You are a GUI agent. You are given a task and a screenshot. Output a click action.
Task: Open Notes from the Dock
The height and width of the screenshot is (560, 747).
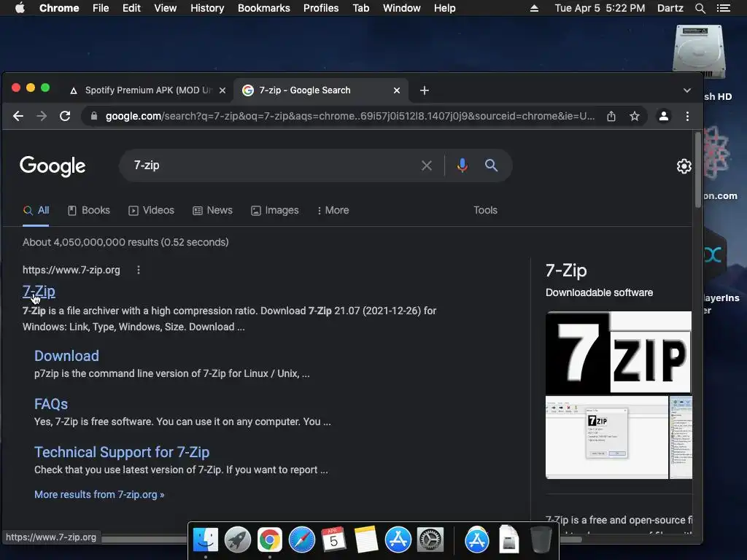tap(366, 540)
